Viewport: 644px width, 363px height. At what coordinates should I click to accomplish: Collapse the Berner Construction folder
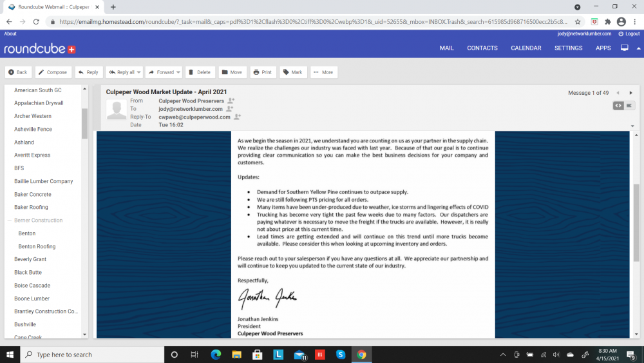(9, 221)
